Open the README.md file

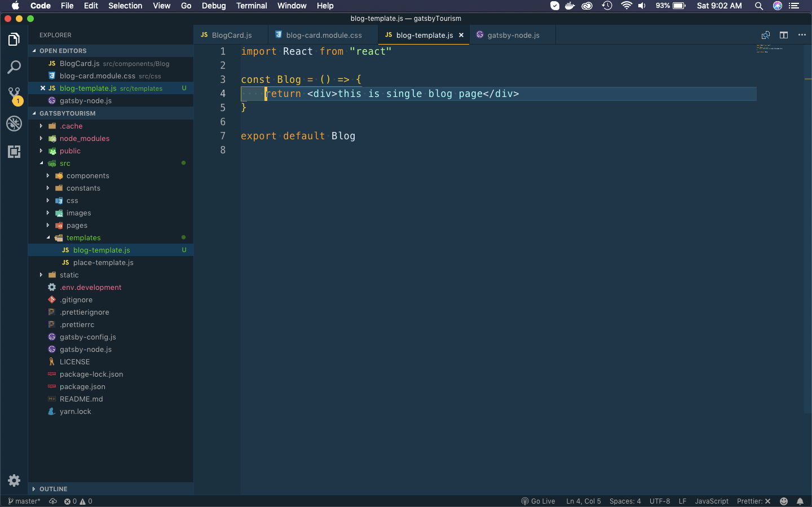point(111,399)
